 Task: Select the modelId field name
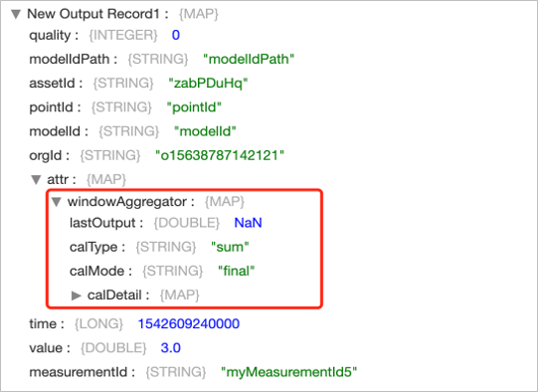[55, 131]
